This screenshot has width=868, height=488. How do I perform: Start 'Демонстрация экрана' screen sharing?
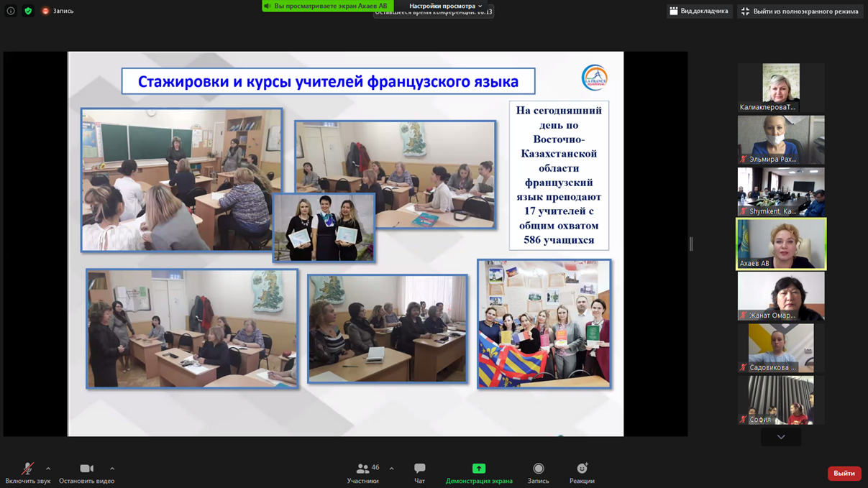pos(479,473)
